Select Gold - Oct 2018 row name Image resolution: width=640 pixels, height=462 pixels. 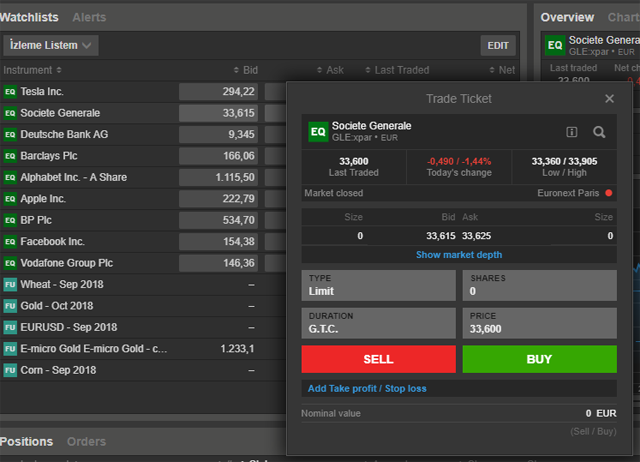(57, 306)
